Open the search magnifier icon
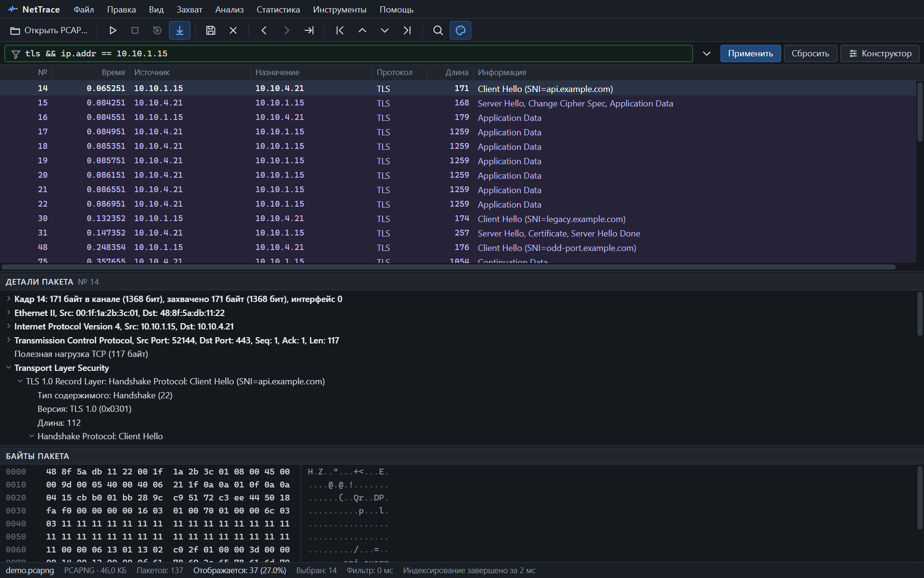 point(438,30)
